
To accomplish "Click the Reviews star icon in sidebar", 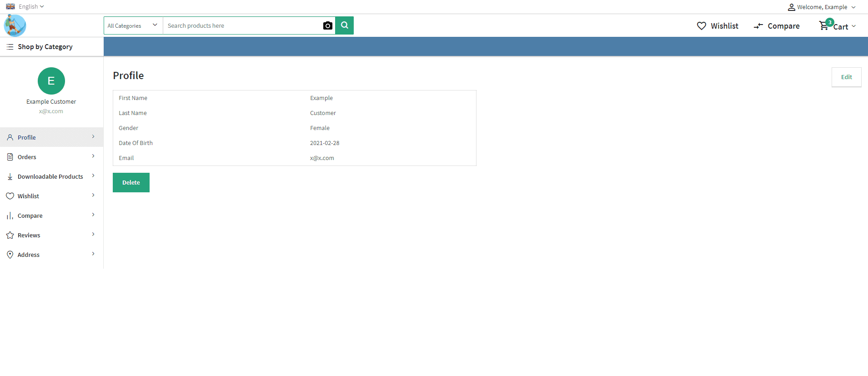I will click(x=10, y=235).
